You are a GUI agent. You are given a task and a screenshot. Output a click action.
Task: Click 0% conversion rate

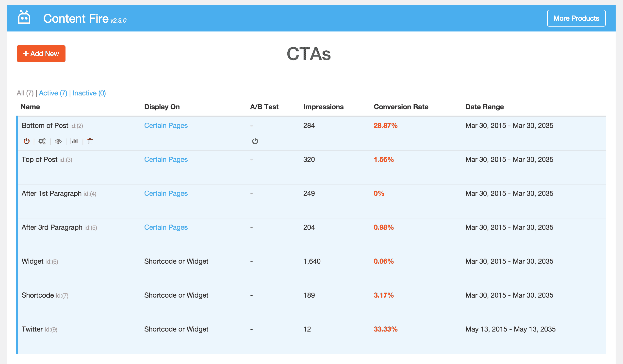click(379, 193)
